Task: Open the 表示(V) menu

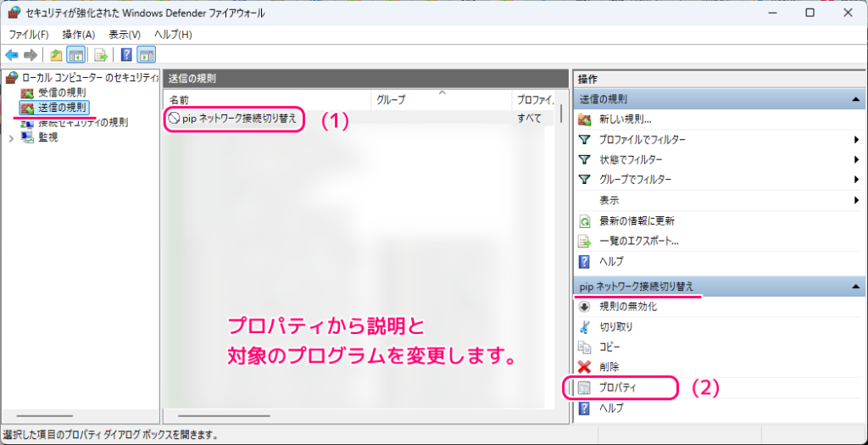Action: (x=125, y=34)
